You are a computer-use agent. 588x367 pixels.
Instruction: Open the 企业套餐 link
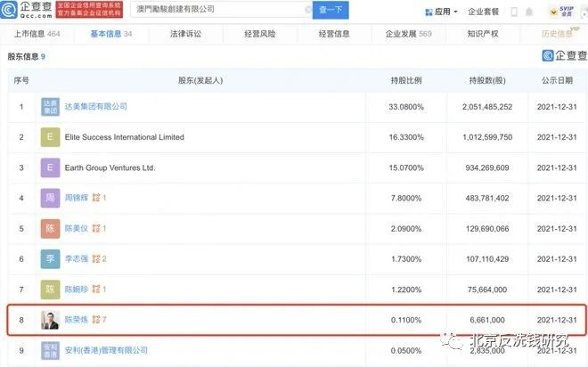[484, 12]
